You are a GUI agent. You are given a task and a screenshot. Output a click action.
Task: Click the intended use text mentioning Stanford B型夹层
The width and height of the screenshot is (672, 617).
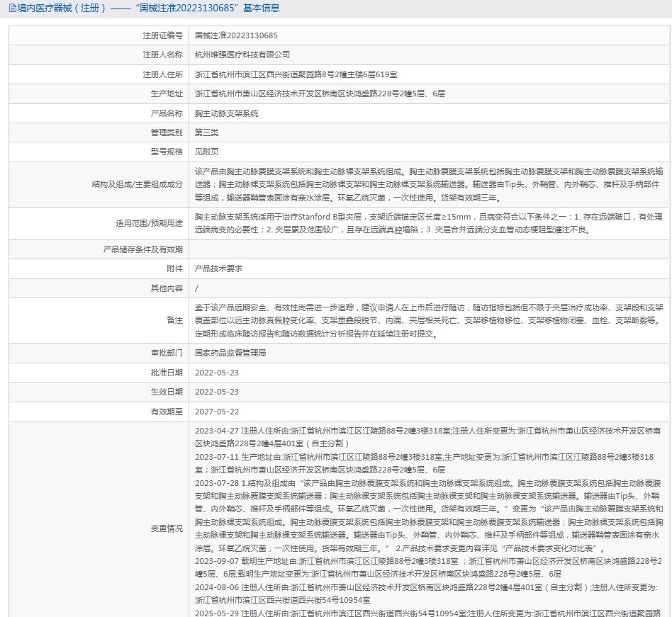[x=429, y=223]
